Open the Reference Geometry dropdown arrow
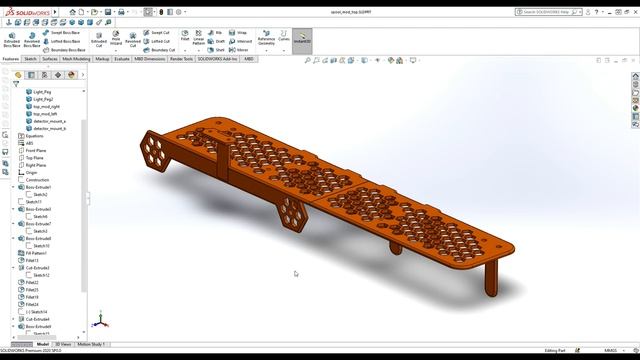 266,51
